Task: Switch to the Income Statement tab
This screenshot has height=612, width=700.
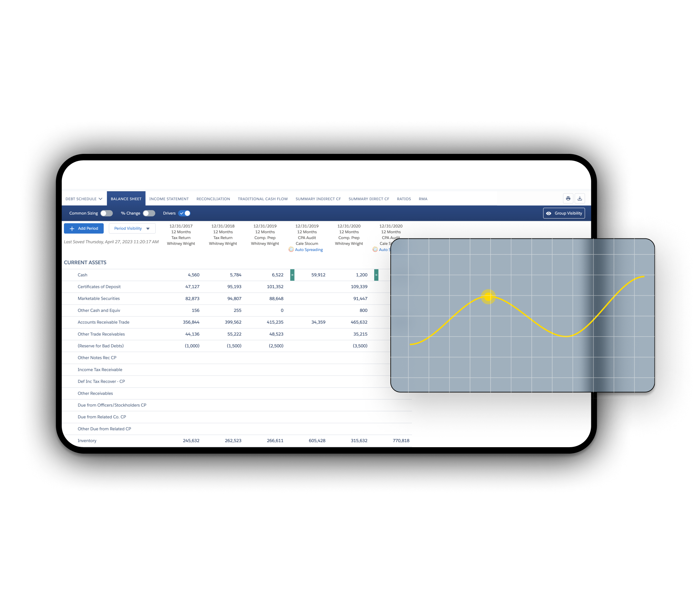Action: [169, 199]
